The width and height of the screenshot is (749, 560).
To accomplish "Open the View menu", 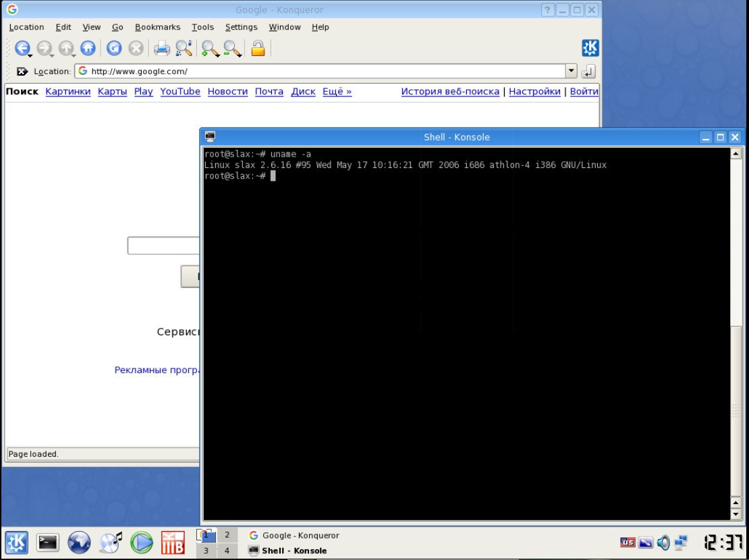I will coord(92,27).
